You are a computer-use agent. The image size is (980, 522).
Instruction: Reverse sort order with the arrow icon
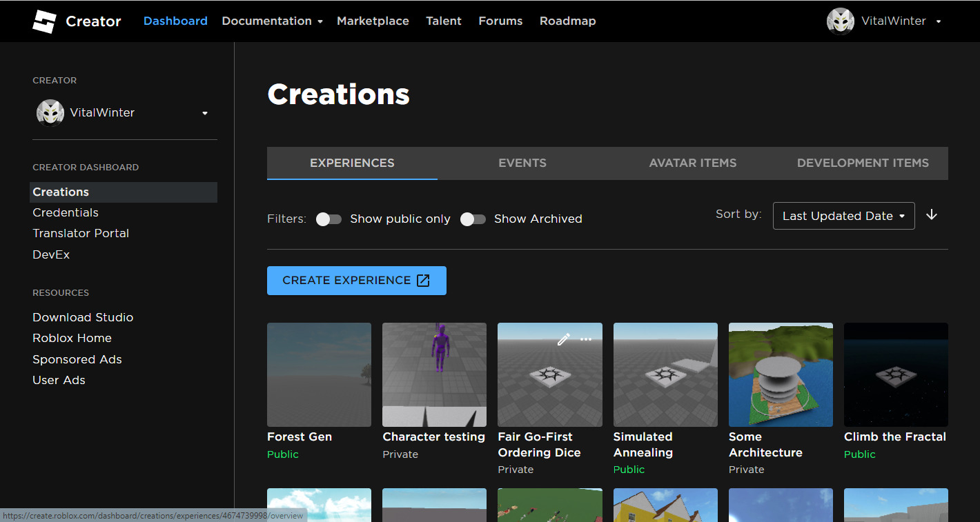pyautogui.click(x=932, y=215)
